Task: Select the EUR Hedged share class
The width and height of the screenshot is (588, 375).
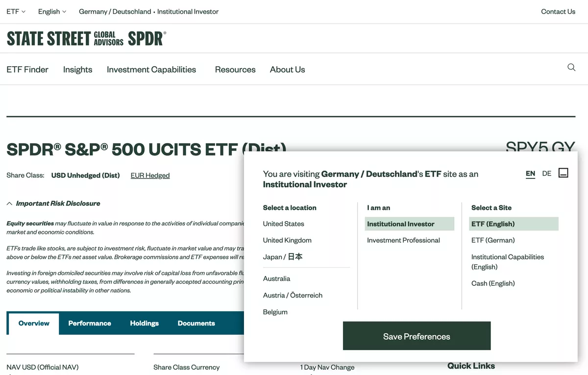Action: point(150,175)
